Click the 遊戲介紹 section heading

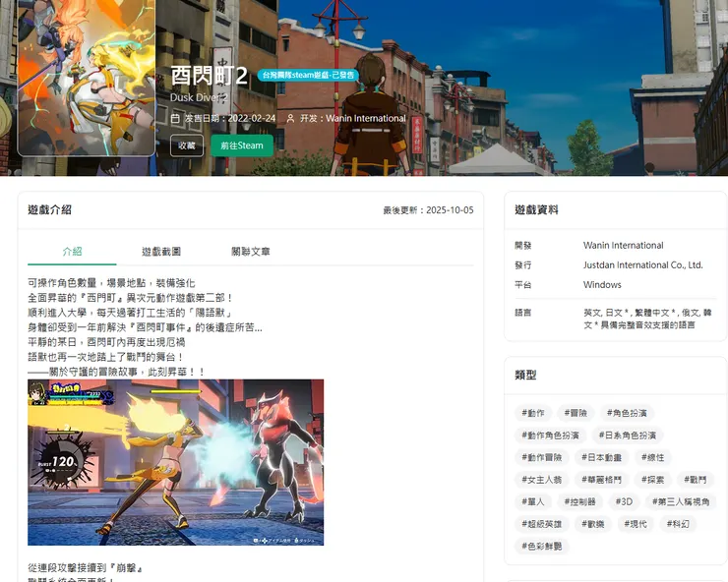click(49, 209)
